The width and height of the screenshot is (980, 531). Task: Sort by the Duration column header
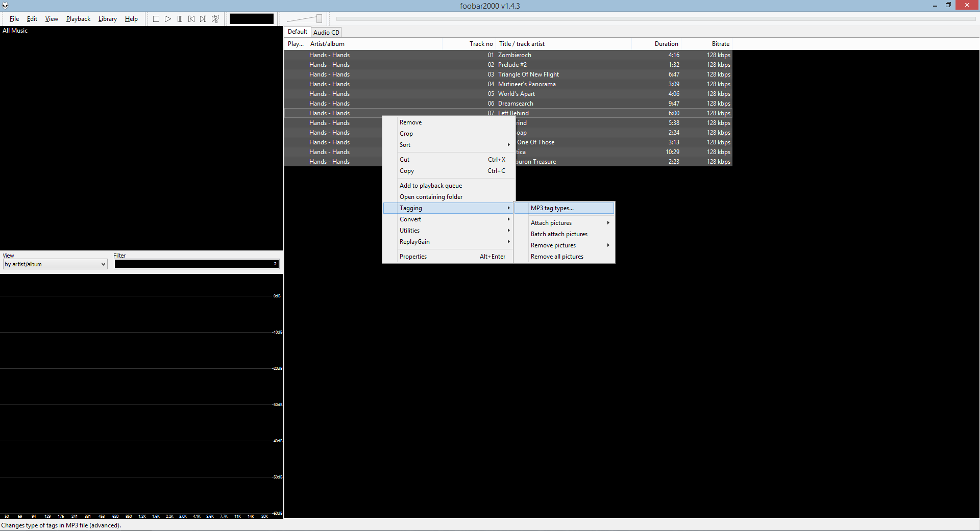click(656, 44)
